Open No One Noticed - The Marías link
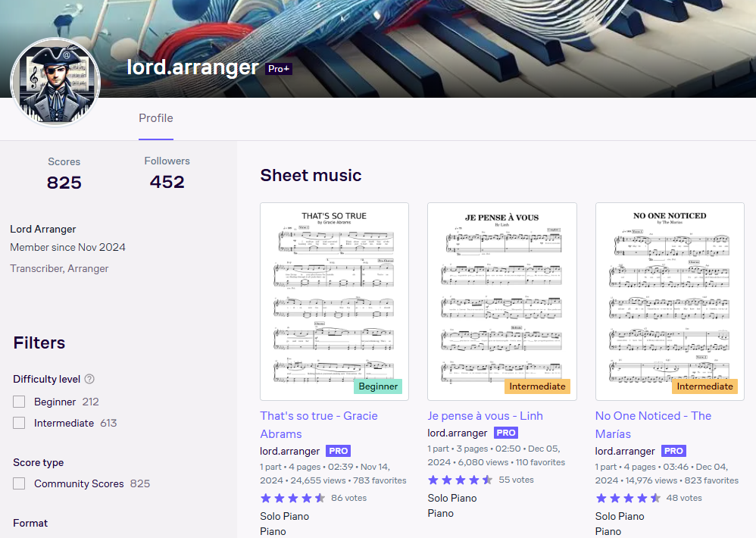 coord(653,424)
